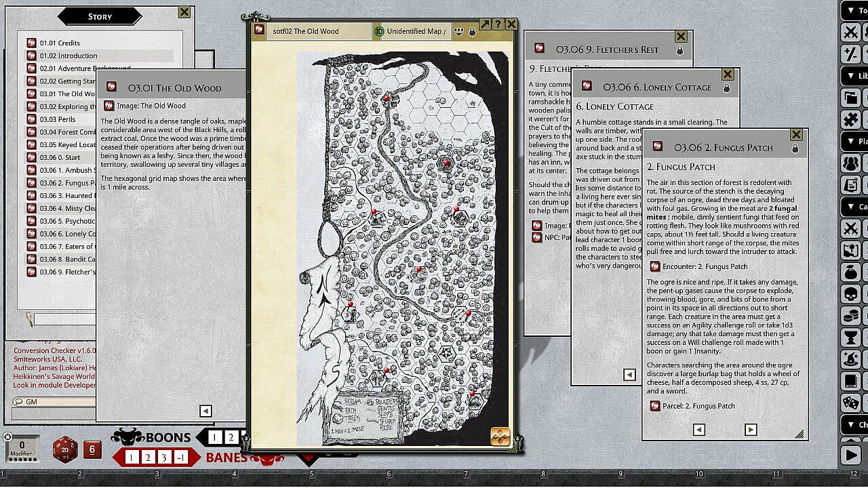Select Banes value 3
The width and height of the screenshot is (868, 488).
(163, 457)
